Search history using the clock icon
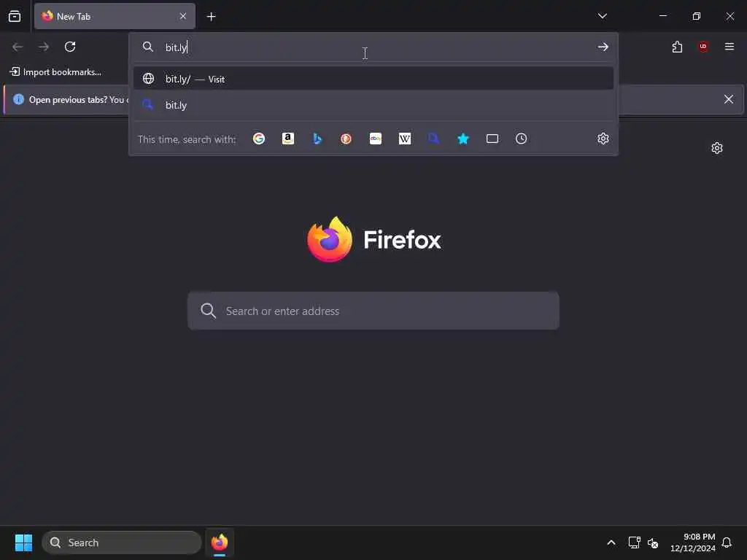This screenshot has width=747, height=560. coord(521,139)
